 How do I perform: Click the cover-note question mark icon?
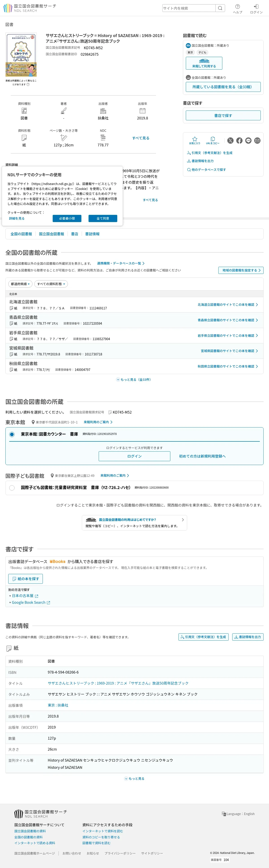(x=28, y=85)
